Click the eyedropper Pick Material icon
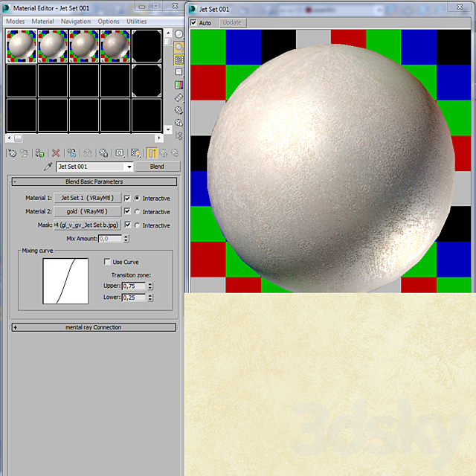The width and height of the screenshot is (476, 476). click(x=48, y=167)
